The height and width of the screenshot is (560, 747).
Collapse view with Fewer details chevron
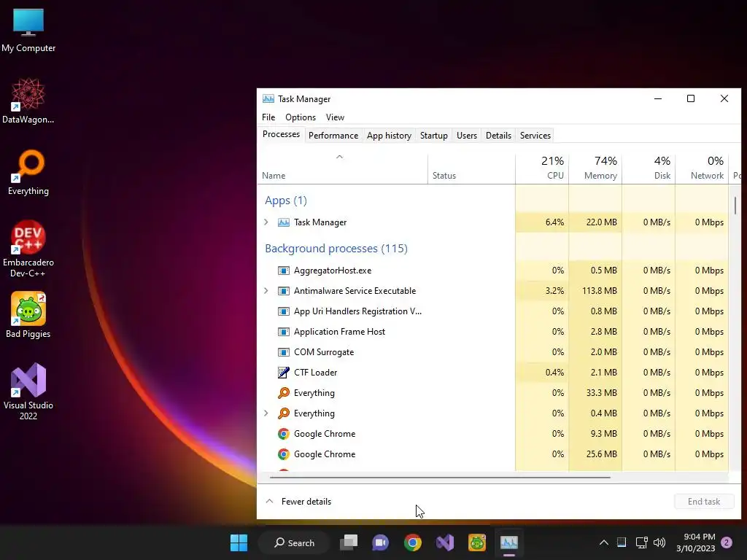[270, 501]
